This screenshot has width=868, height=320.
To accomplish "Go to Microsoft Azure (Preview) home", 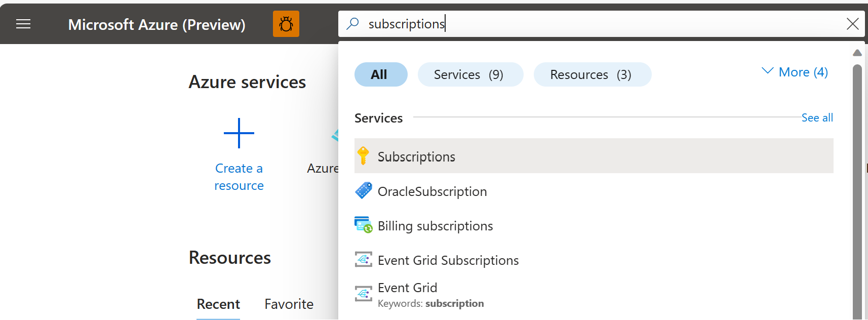I will pyautogui.click(x=157, y=24).
